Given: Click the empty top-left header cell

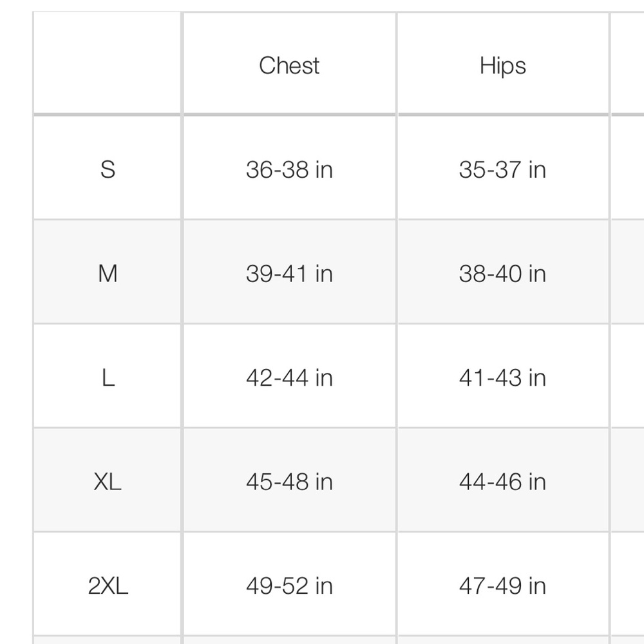Looking at the screenshot, I should (107, 63).
